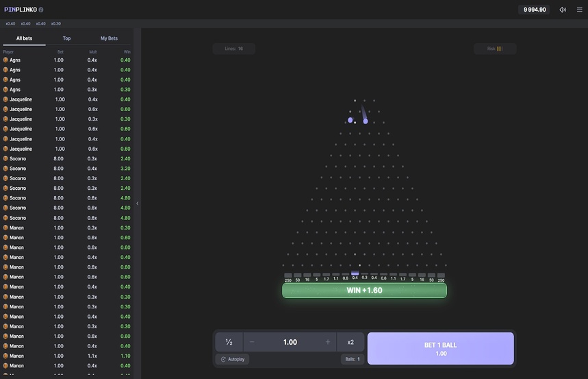
Task: Open the Risk level selector
Action: [x=494, y=49]
